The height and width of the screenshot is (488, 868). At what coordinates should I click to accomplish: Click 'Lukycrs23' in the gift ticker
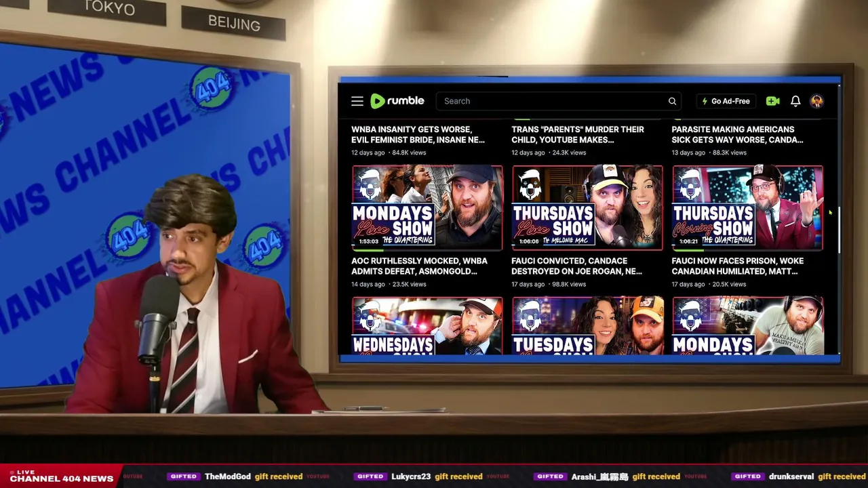point(412,476)
